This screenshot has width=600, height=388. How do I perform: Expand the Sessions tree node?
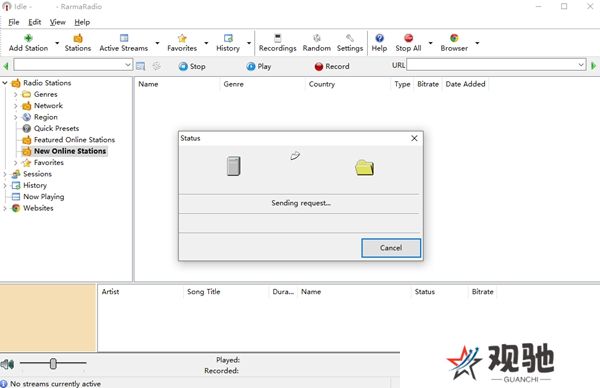[x=5, y=174]
